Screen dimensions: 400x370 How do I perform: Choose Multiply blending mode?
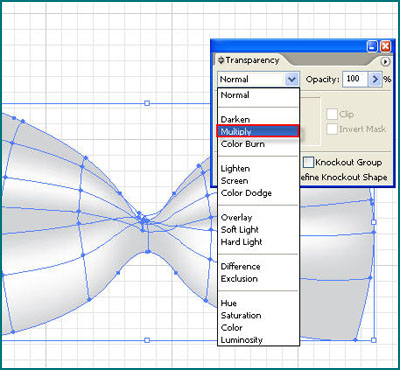point(258,131)
